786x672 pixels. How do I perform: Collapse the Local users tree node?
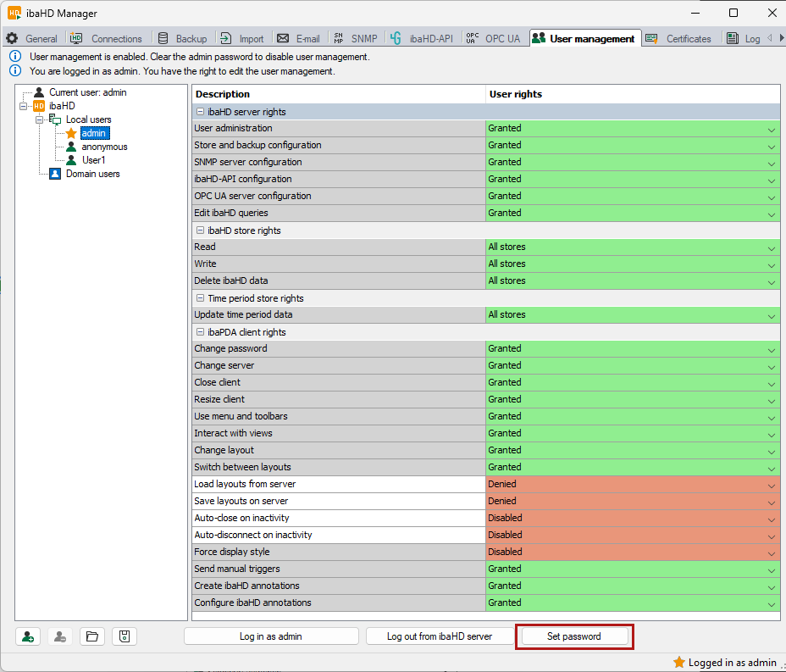click(x=39, y=119)
